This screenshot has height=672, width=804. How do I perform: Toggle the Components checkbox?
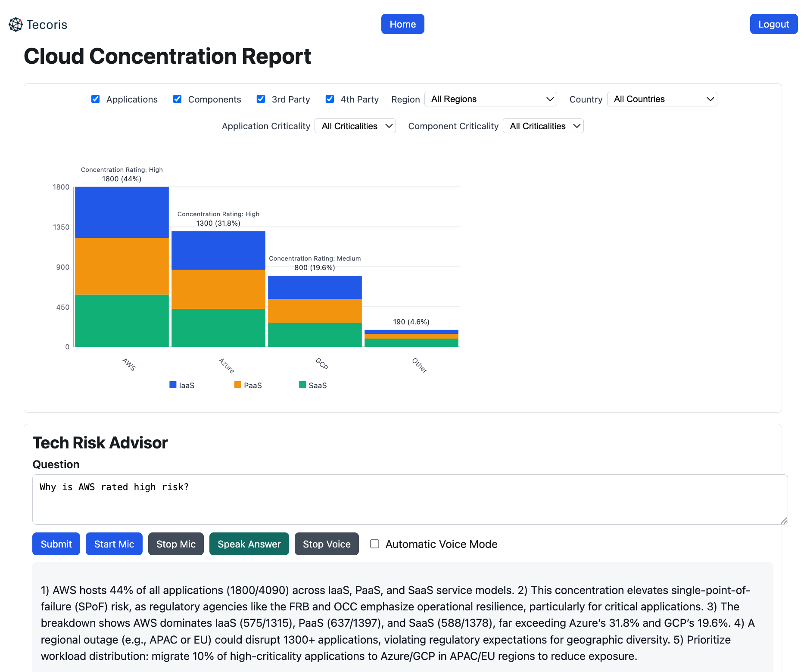coord(177,99)
